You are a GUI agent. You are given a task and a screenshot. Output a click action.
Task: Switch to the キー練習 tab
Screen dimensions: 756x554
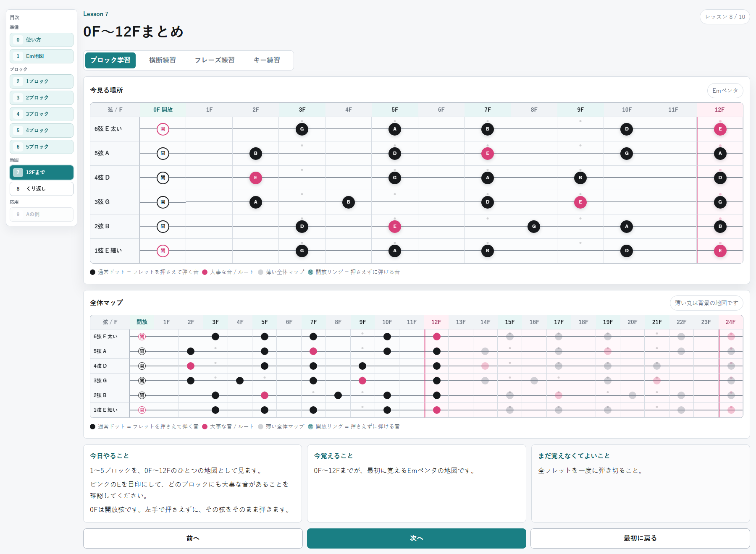(x=267, y=60)
